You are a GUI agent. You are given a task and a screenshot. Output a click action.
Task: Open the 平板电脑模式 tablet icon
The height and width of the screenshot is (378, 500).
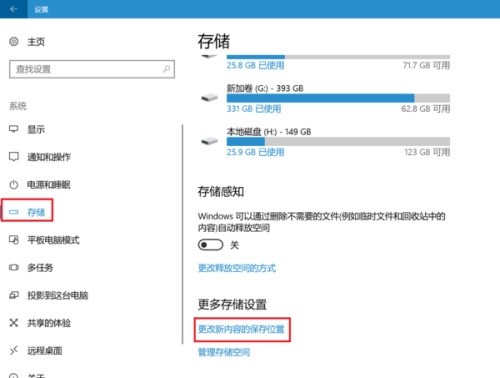tap(14, 240)
